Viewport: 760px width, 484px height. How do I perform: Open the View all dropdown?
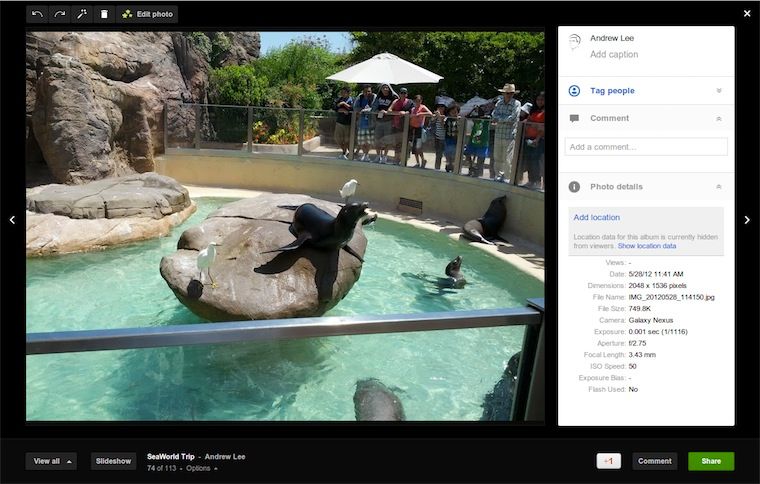tap(52, 461)
